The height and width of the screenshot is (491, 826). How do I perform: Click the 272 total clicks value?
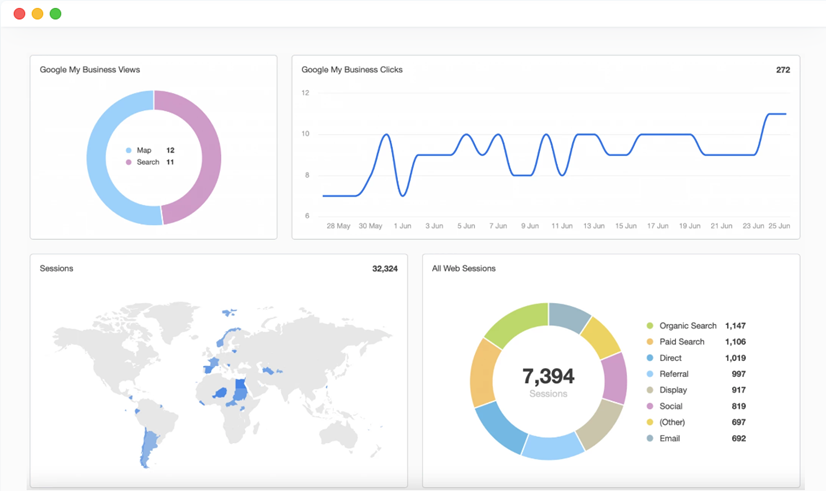pos(783,70)
